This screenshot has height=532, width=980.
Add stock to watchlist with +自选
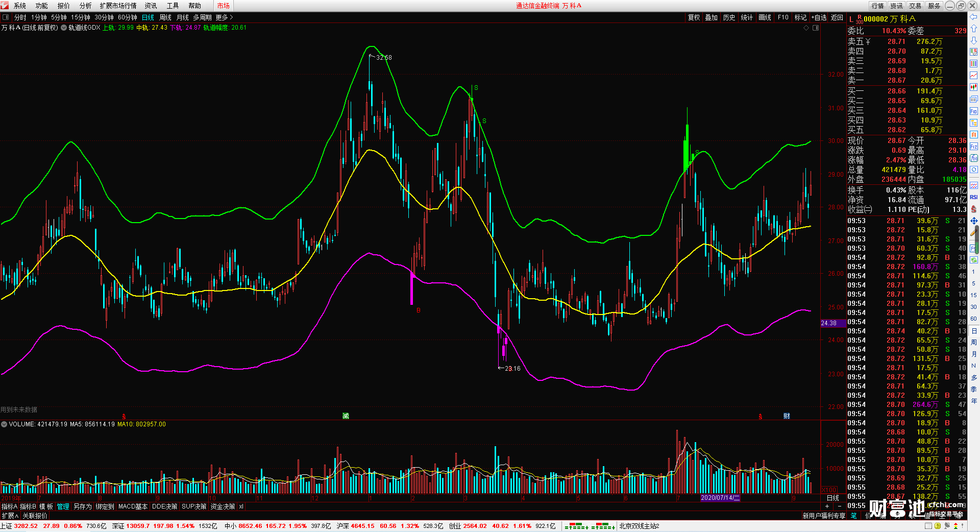pyautogui.click(x=819, y=17)
